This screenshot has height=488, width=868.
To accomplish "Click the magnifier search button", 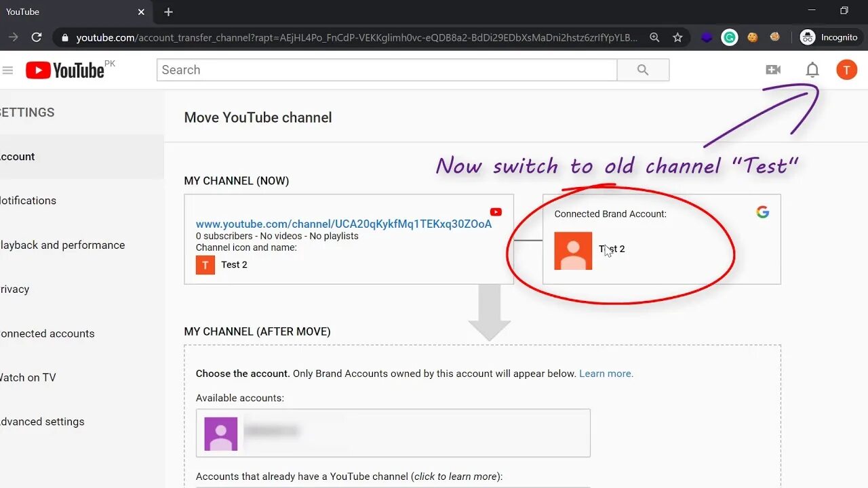I will point(643,70).
